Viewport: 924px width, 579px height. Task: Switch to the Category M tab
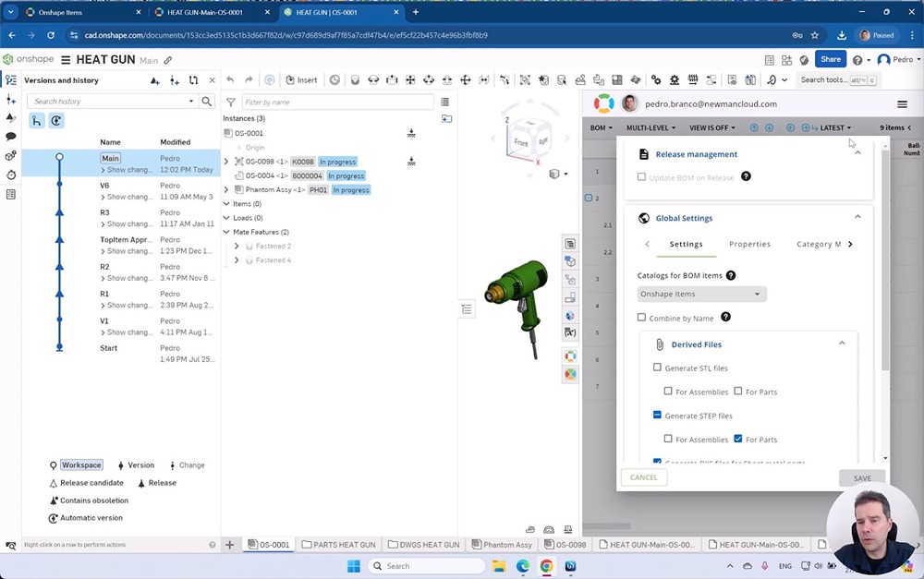click(819, 244)
